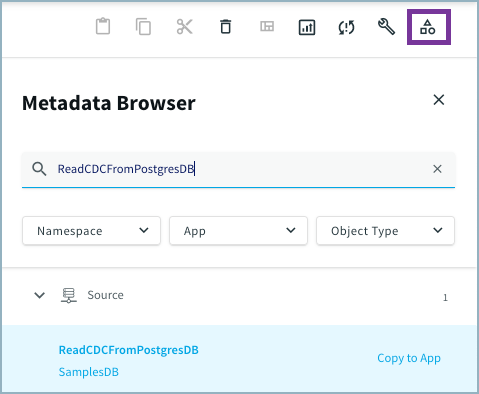Viewport: 479px width, 394px height.
Task: Collapse the Source results group
Action: pyautogui.click(x=40, y=295)
